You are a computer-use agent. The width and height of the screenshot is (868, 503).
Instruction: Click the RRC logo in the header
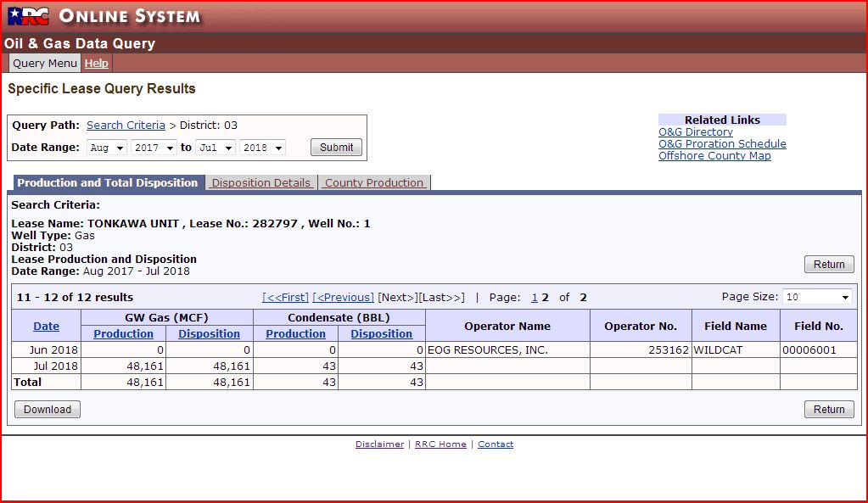coord(29,16)
